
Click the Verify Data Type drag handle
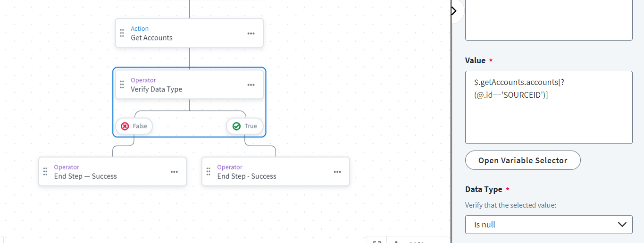(x=122, y=84)
